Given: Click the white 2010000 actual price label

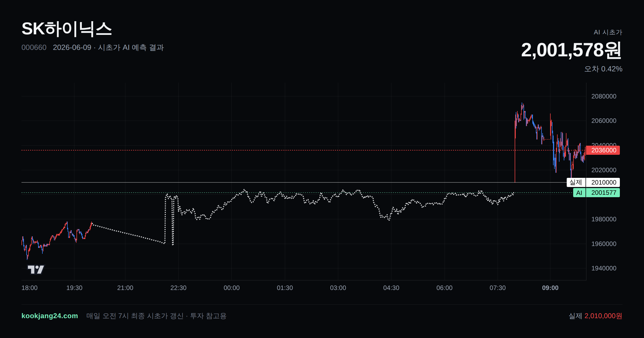Looking at the screenshot, I should [603, 182].
